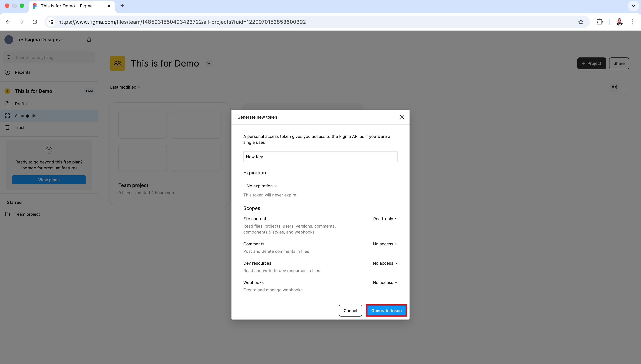Click the notifications bell icon
Viewport: 641px width, 364px height.
click(x=89, y=40)
